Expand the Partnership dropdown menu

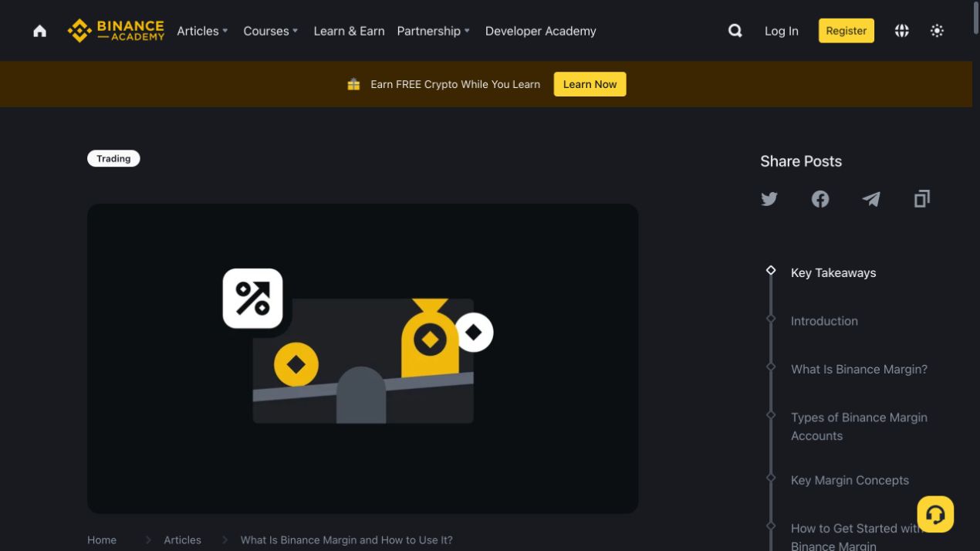click(433, 31)
